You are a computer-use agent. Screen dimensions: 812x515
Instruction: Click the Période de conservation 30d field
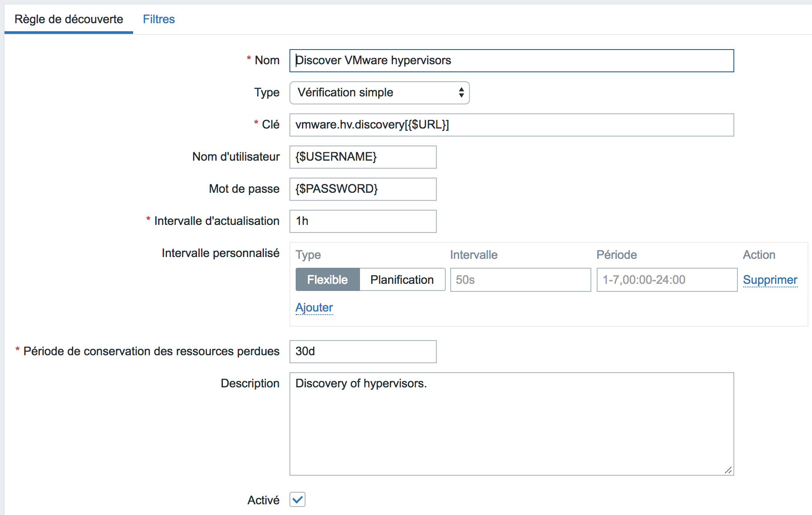tap(363, 352)
